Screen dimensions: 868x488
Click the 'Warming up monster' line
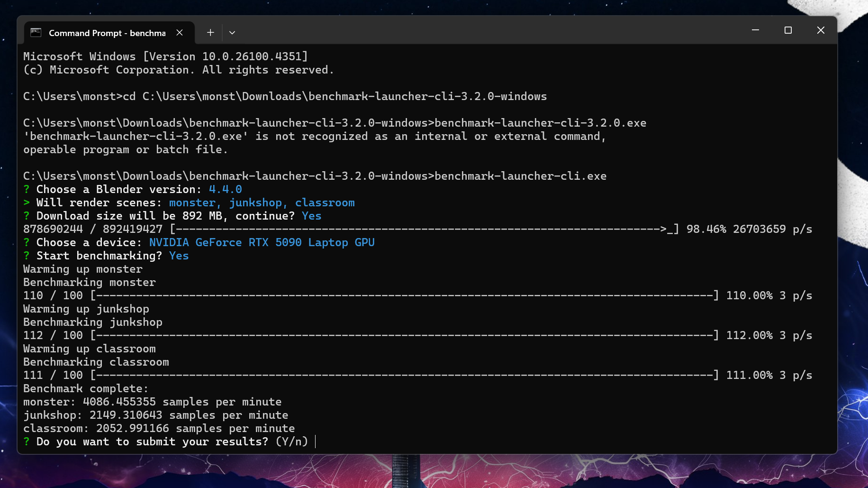83,269
